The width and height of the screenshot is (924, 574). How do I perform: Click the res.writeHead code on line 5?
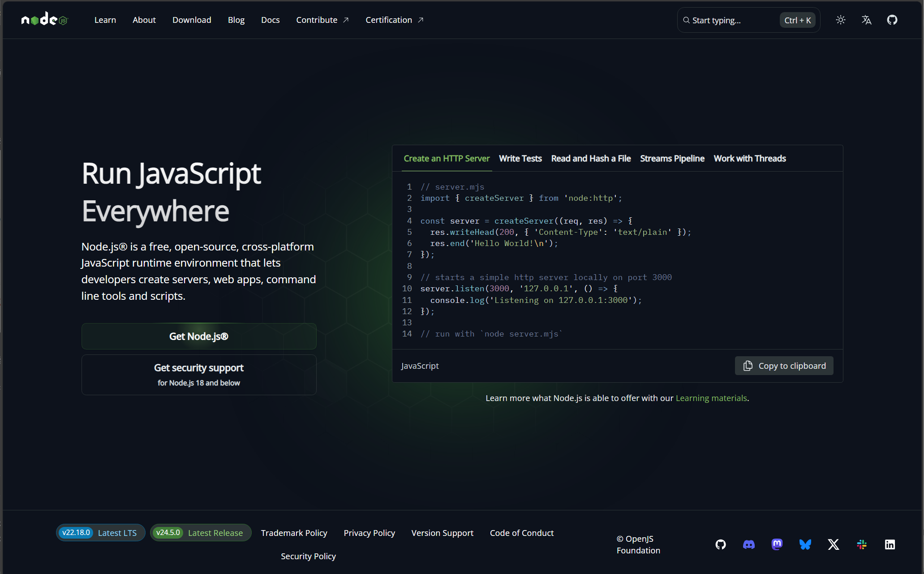(x=560, y=232)
